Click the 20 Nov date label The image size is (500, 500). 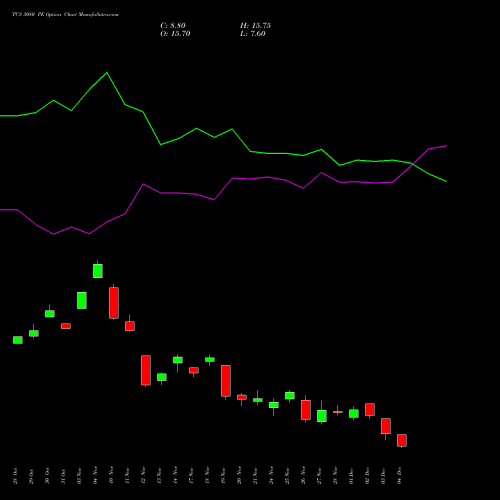coord(239,476)
